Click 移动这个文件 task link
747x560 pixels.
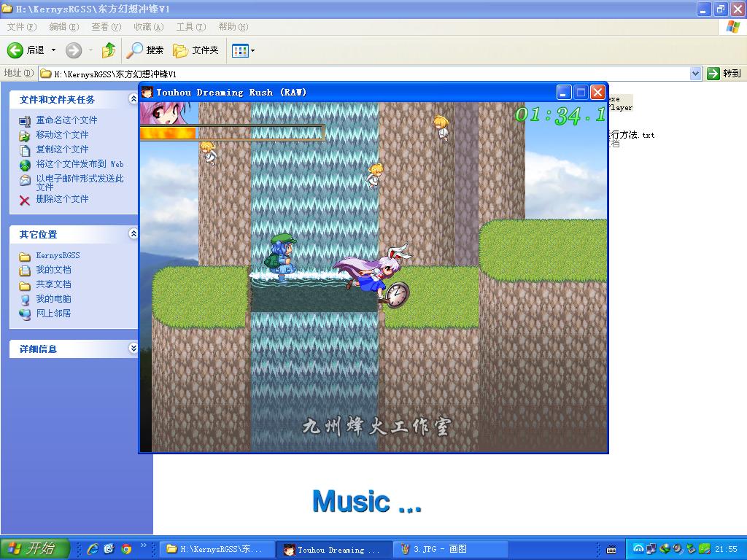(x=63, y=135)
